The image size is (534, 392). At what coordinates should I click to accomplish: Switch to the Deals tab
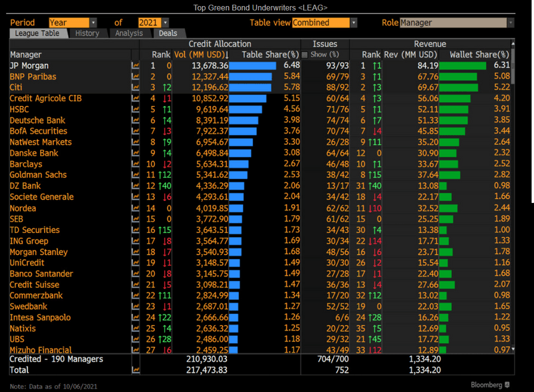point(168,33)
